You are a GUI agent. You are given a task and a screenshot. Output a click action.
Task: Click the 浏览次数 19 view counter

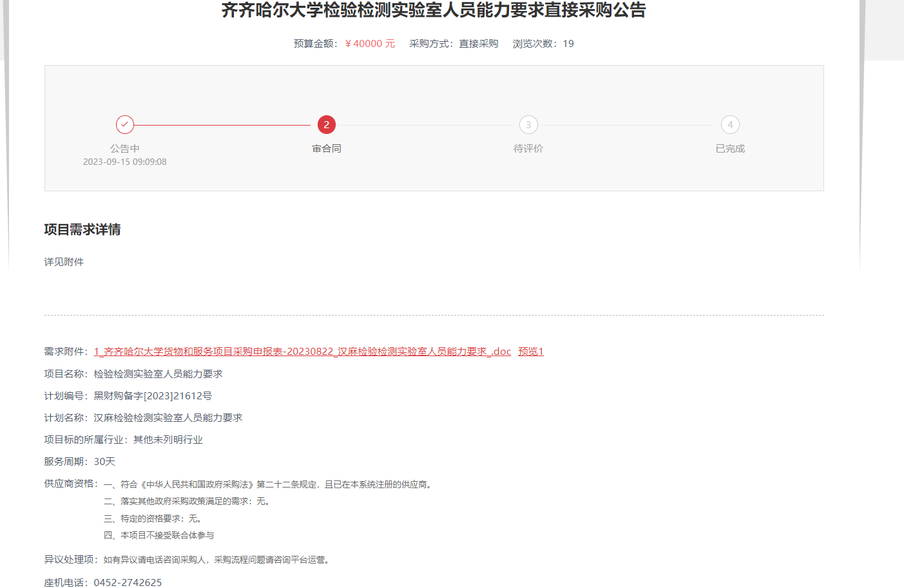point(543,44)
